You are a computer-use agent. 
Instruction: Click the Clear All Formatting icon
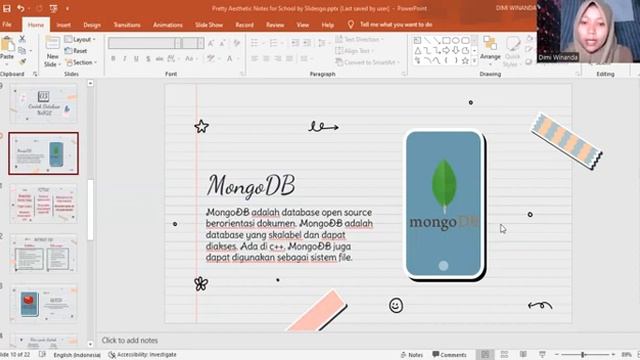pyautogui.click(x=237, y=43)
